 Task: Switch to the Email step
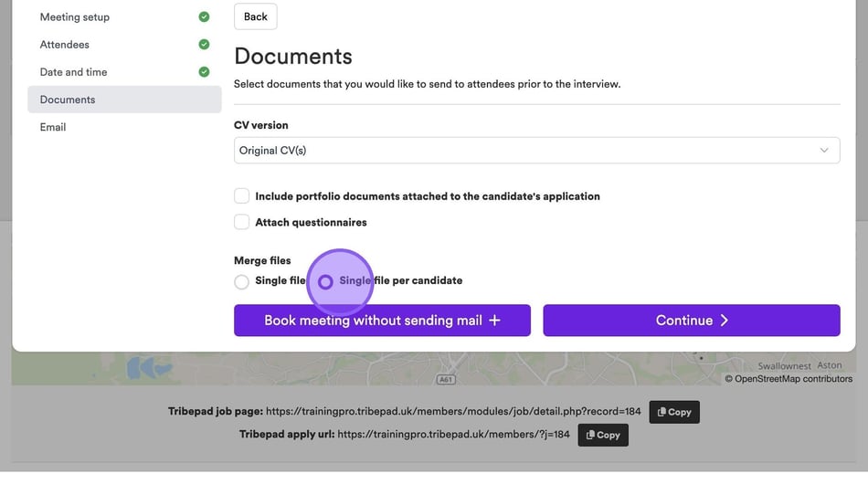(53, 127)
